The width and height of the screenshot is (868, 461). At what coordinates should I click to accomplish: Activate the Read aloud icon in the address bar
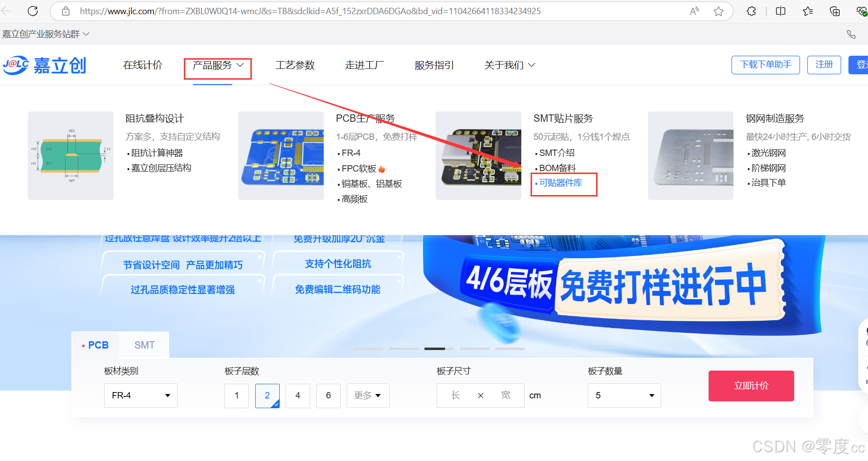coord(694,11)
